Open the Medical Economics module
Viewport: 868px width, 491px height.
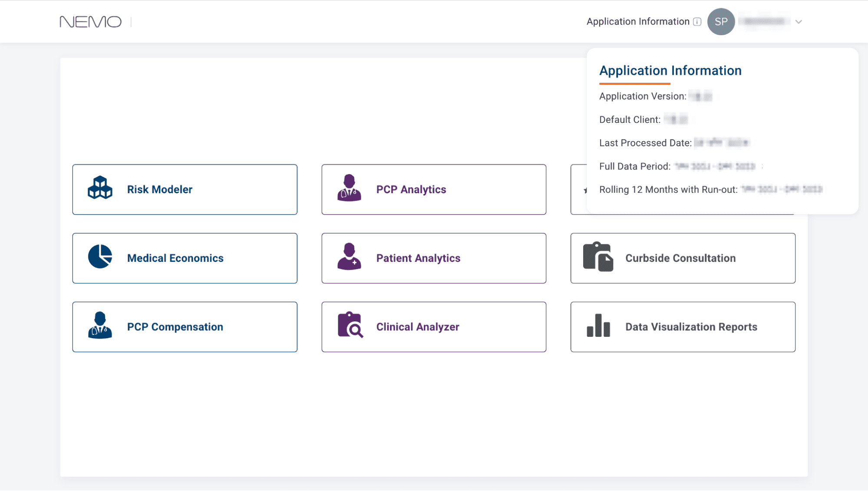175,258
